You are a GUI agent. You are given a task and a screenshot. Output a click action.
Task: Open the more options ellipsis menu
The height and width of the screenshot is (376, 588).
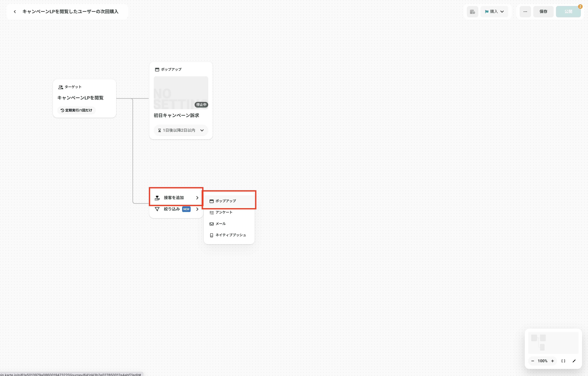click(525, 11)
